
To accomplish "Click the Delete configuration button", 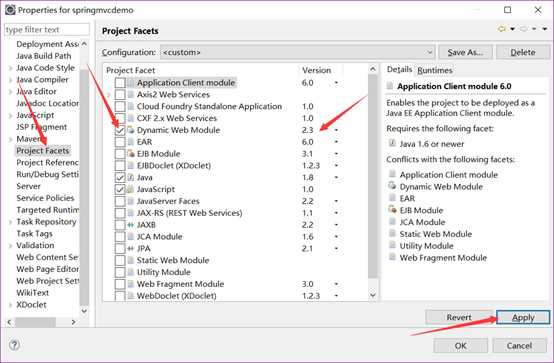I will 523,52.
